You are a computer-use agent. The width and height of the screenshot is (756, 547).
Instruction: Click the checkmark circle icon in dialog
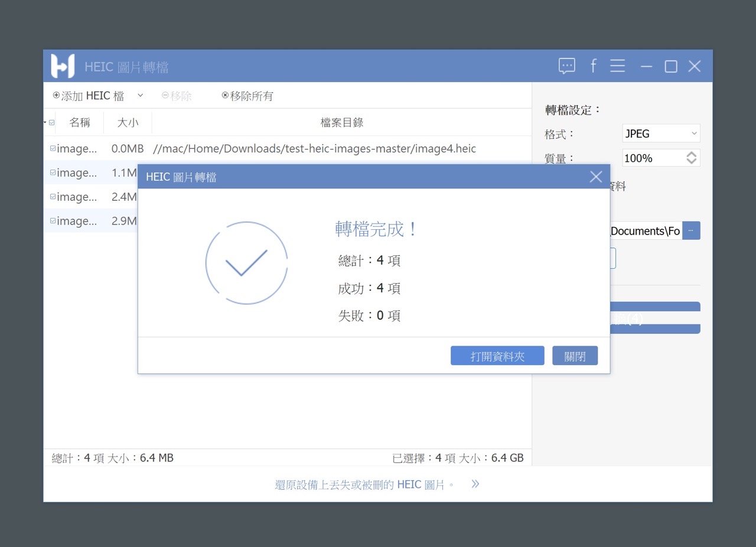(x=246, y=263)
